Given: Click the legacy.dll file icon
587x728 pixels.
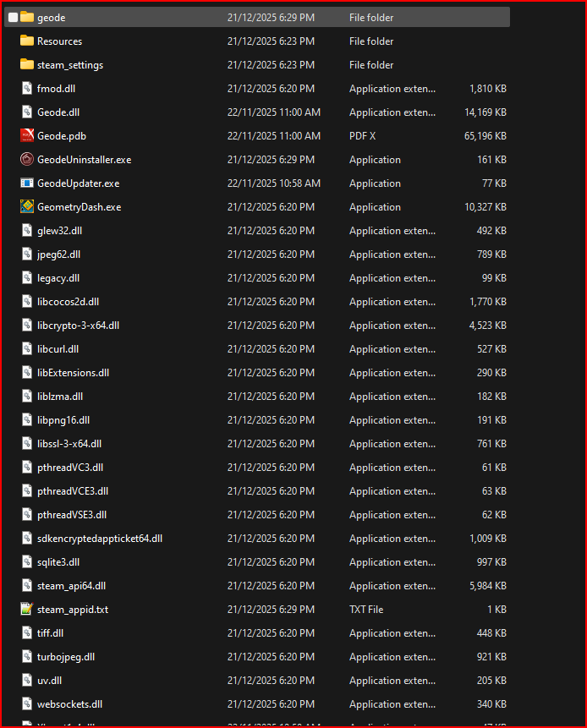Looking at the screenshot, I should click(x=27, y=277).
